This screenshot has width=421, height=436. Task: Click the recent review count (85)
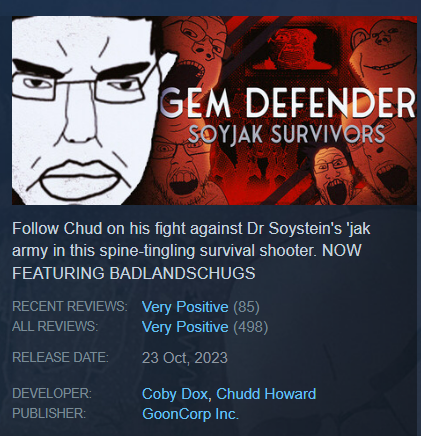(x=246, y=307)
